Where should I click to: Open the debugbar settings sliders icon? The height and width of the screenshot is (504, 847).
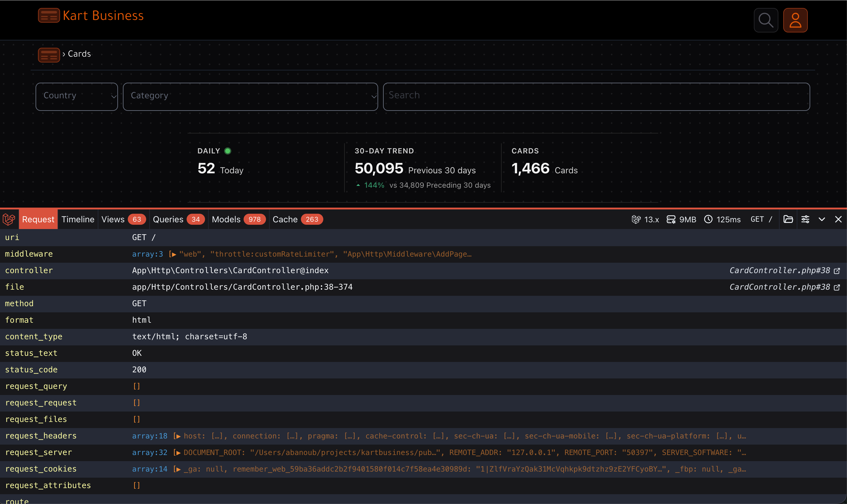coord(805,220)
